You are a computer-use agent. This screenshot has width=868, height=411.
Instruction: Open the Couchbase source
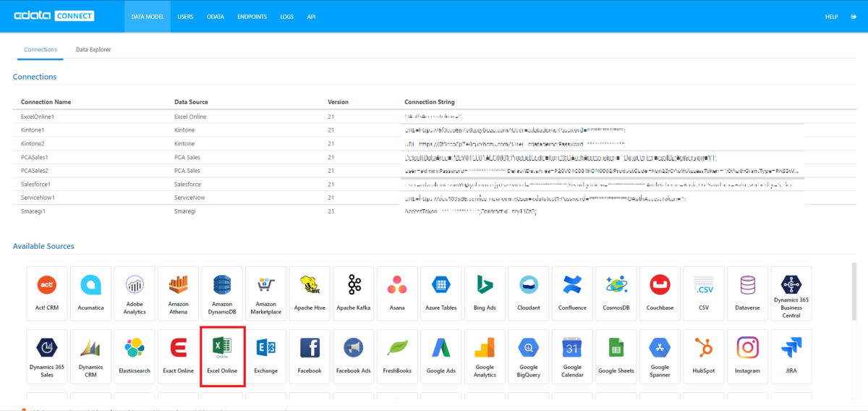point(660,293)
